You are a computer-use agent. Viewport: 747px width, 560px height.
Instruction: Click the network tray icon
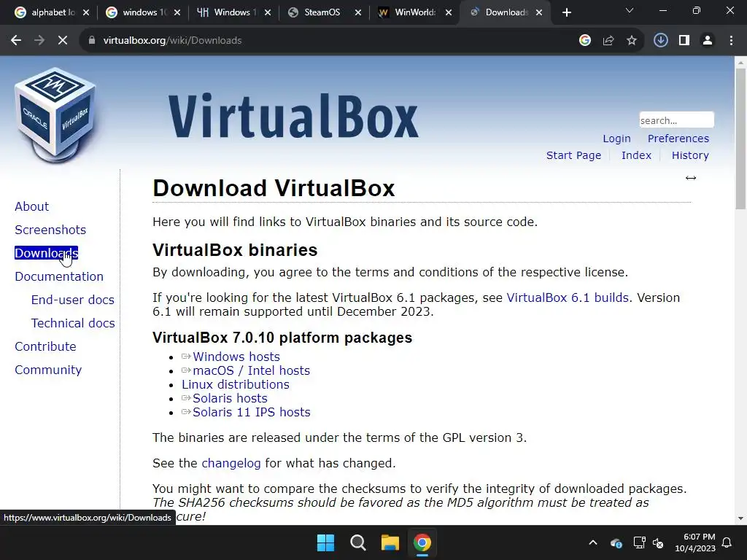coord(639,542)
